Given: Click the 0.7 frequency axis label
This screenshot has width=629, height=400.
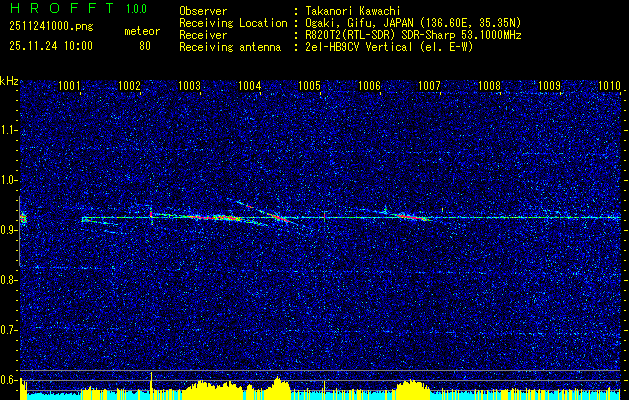Looking at the screenshot, I should coord(7,330).
